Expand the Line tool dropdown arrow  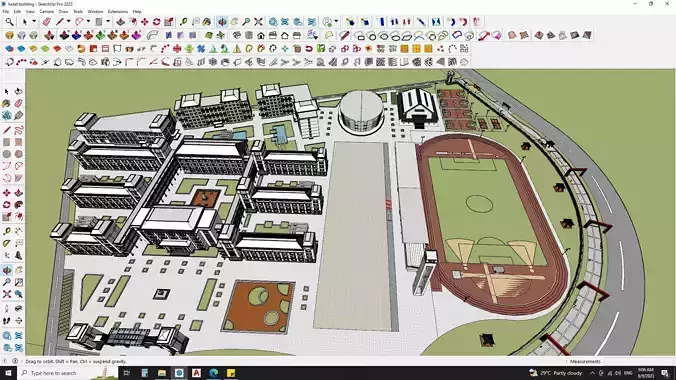69,22
